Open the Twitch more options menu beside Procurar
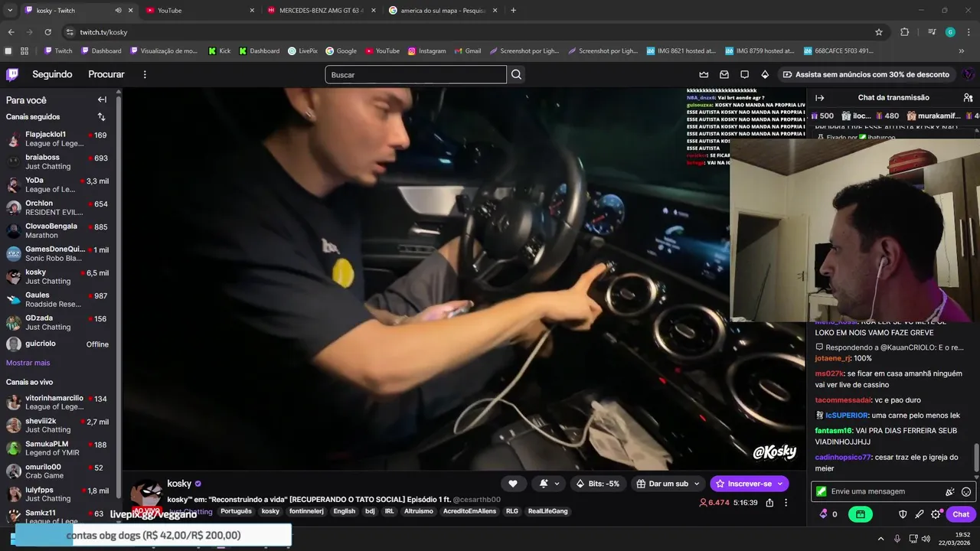The height and width of the screenshot is (551, 980). click(145, 74)
